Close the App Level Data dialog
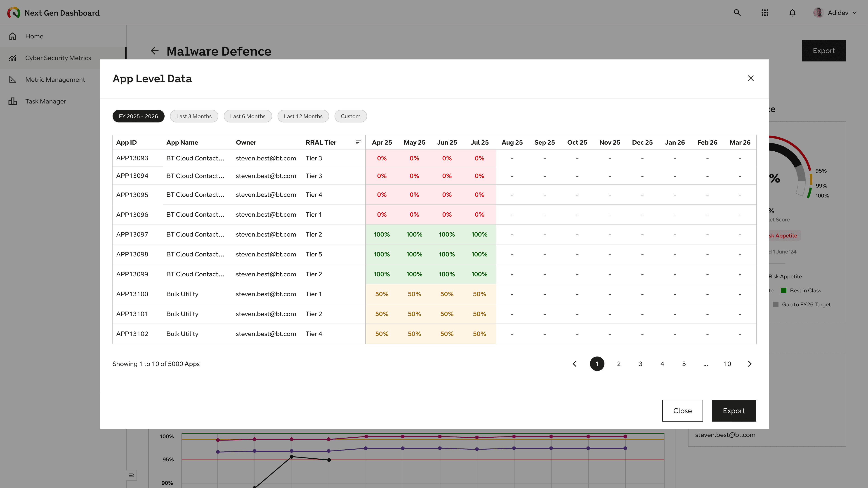The width and height of the screenshot is (868, 488). tap(750, 78)
